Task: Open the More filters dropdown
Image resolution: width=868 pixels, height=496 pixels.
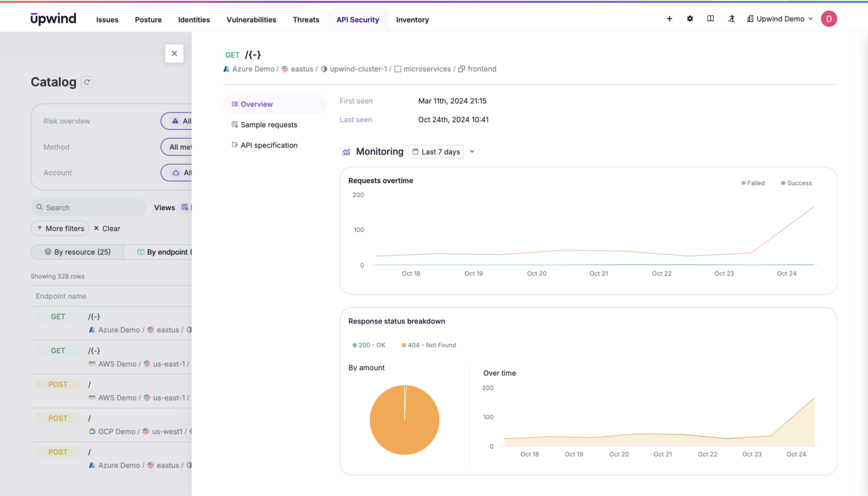Action: pos(60,228)
